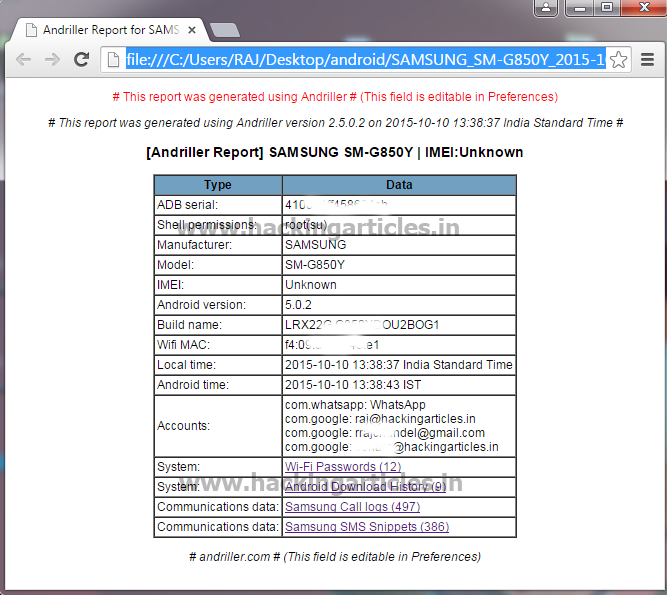Click the 'IMEI:' label cell

tap(218, 285)
